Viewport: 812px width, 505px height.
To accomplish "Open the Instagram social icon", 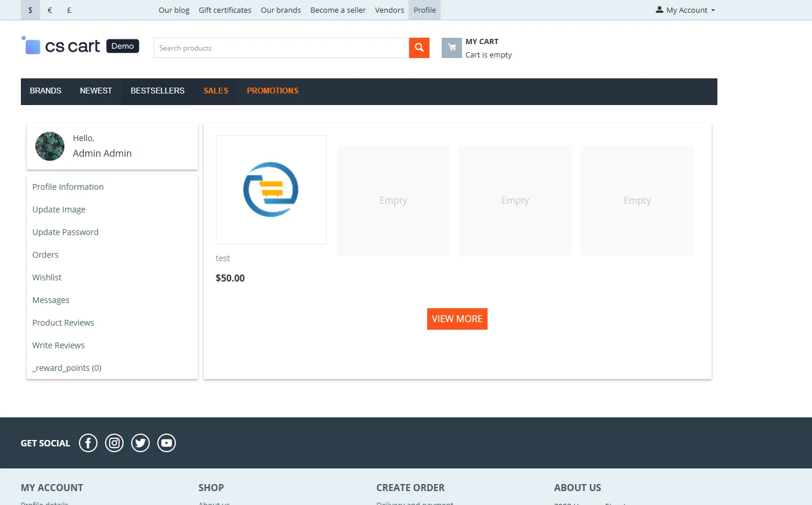I will [x=114, y=443].
